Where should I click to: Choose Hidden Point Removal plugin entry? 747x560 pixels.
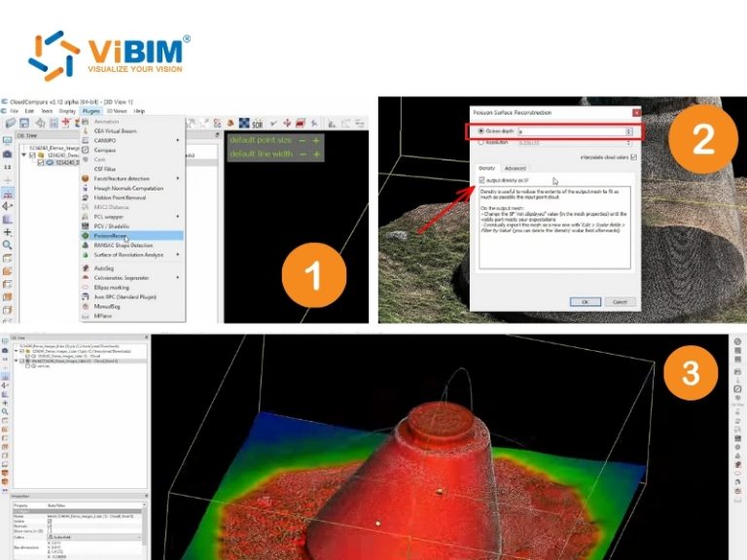pos(120,197)
